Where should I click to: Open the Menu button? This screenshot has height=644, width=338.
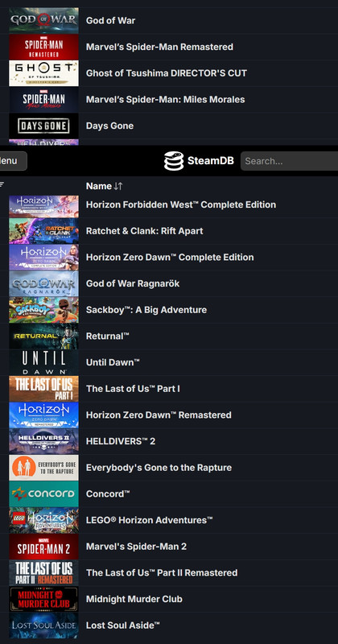coord(11,161)
